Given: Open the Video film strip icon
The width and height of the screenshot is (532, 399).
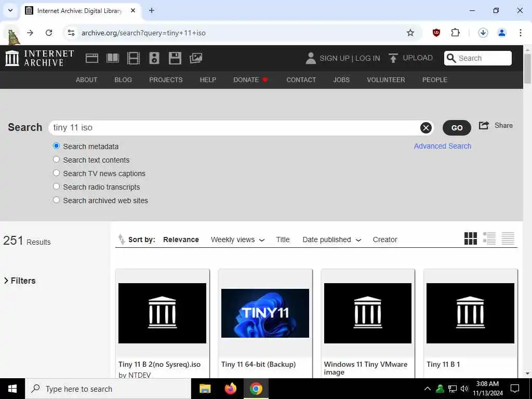Looking at the screenshot, I should (x=134, y=58).
